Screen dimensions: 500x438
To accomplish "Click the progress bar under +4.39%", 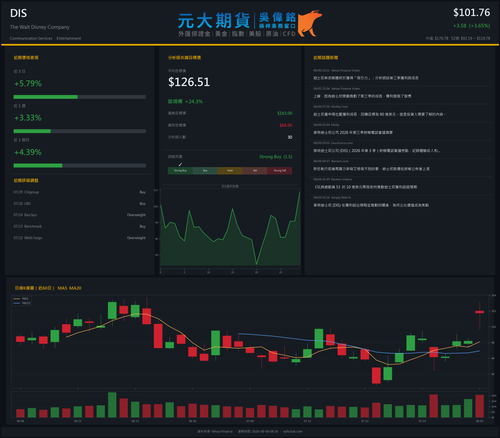I will pyautogui.click(x=80, y=166).
